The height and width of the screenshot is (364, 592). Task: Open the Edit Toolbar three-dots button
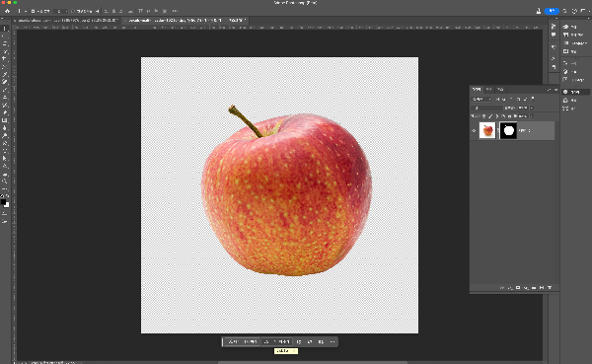pos(5,188)
